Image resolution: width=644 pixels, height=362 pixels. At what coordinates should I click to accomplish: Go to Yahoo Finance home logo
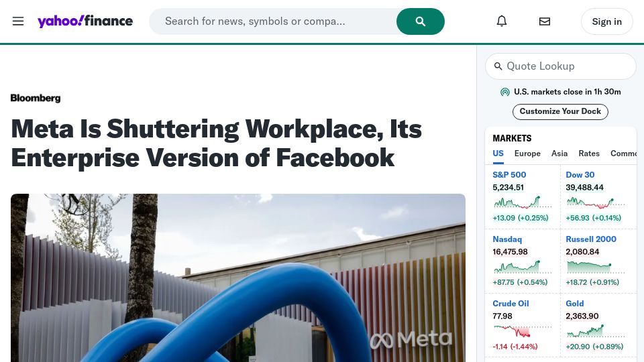click(x=85, y=21)
